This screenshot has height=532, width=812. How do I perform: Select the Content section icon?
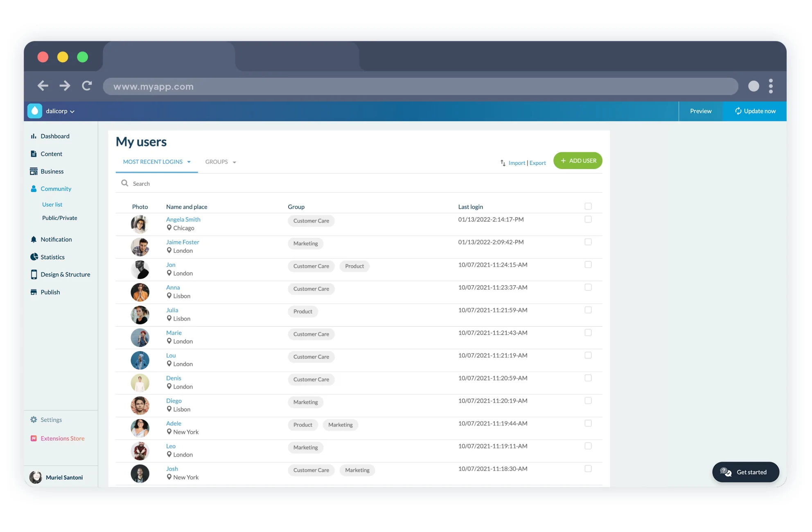point(34,153)
